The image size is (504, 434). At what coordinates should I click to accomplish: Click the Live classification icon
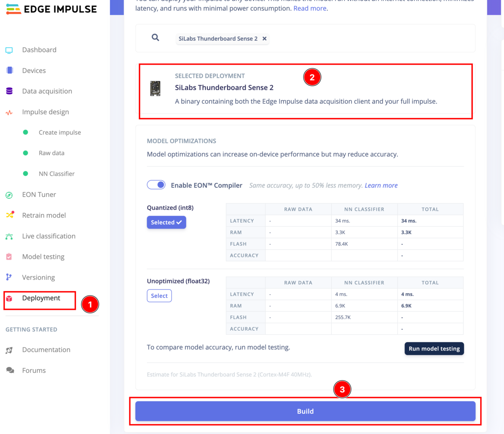click(9, 237)
